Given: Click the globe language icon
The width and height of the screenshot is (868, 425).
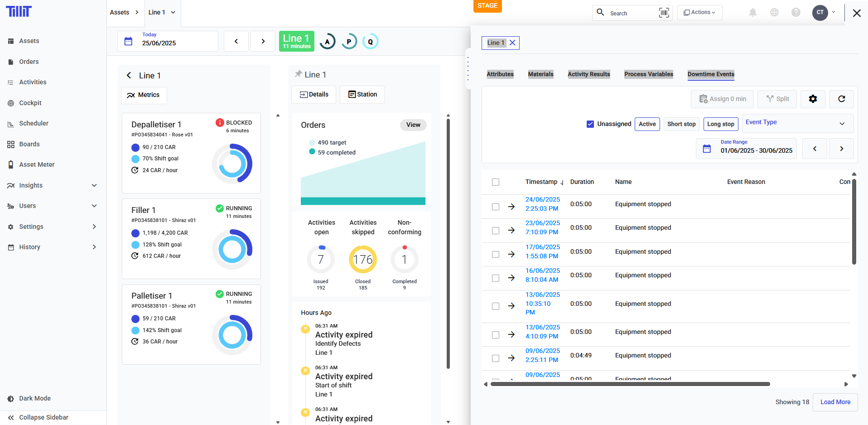Looking at the screenshot, I should [774, 13].
